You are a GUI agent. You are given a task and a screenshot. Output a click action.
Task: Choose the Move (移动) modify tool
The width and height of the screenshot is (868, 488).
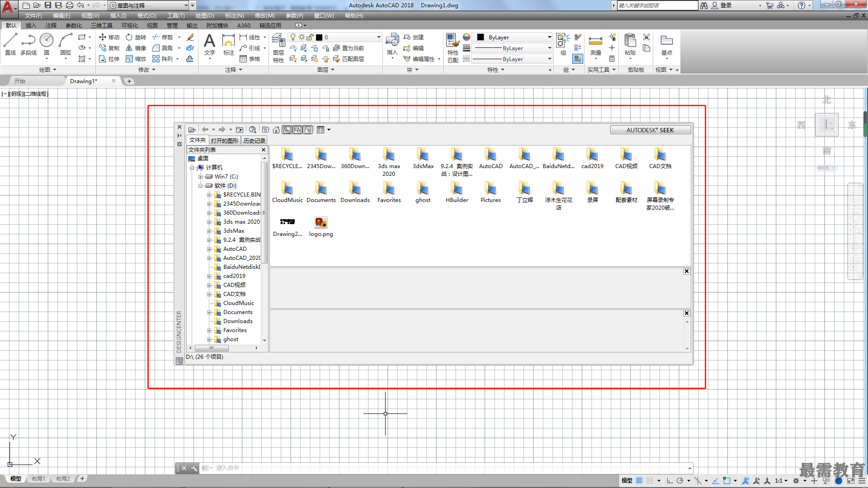[x=109, y=37]
